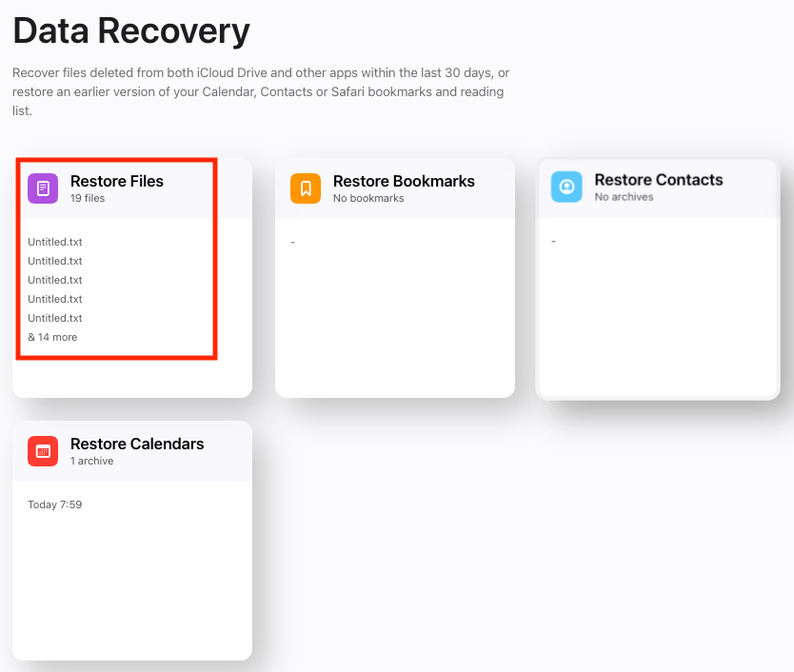Click the "19 files" subtitle label
The height and width of the screenshot is (672, 794).
click(87, 198)
